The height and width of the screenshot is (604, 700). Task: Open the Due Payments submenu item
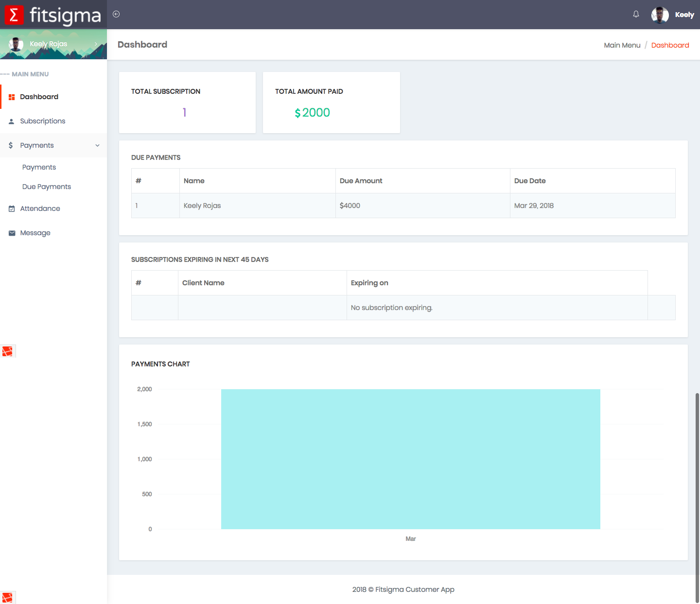pos(47,187)
